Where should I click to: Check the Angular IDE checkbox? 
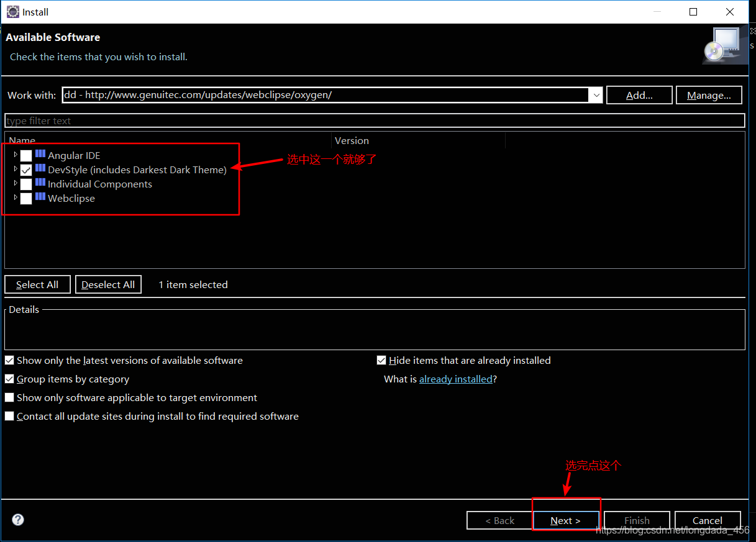(x=26, y=156)
